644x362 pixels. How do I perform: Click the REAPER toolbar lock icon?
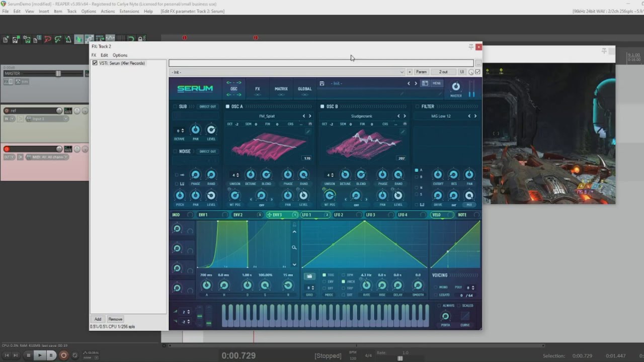click(x=141, y=39)
